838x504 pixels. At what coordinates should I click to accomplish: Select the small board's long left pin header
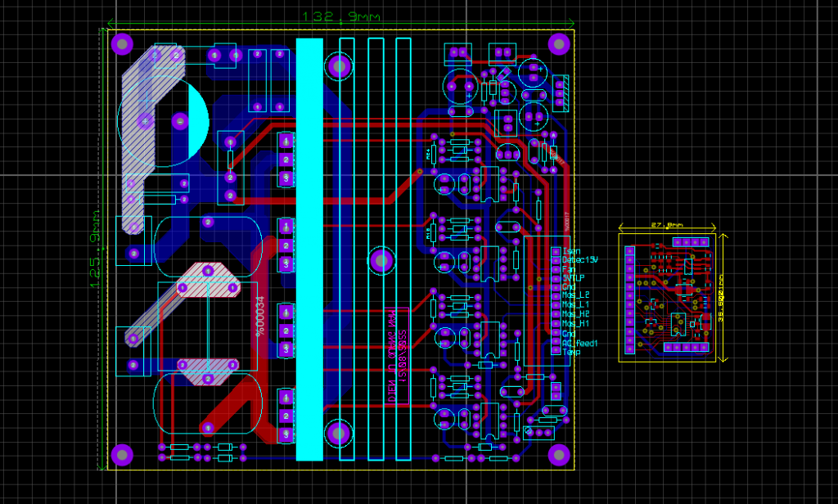click(x=630, y=299)
